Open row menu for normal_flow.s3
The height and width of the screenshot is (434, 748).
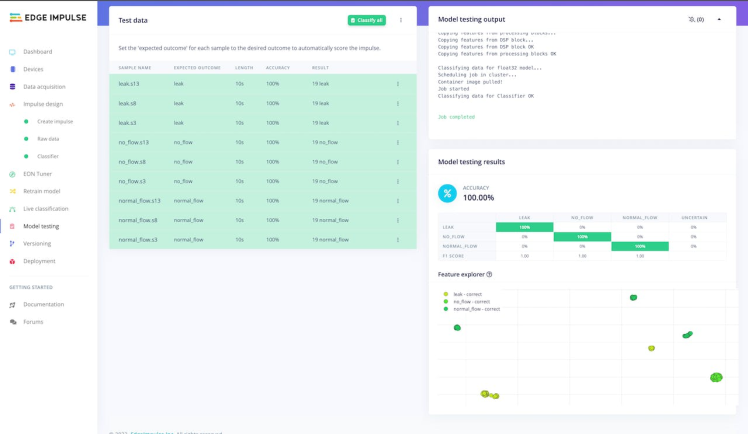(x=397, y=240)
